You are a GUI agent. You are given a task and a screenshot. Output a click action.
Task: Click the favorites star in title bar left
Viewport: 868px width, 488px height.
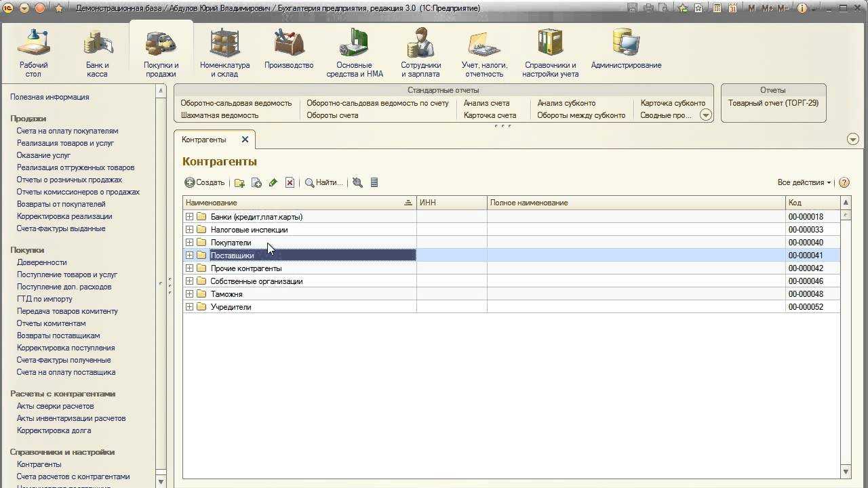click(58, 8)
